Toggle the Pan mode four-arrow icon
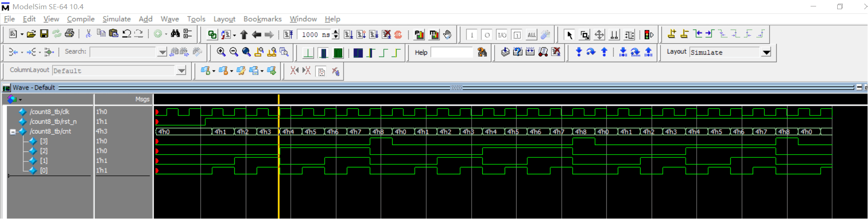 pyautogui.click(x=599, y=35)
